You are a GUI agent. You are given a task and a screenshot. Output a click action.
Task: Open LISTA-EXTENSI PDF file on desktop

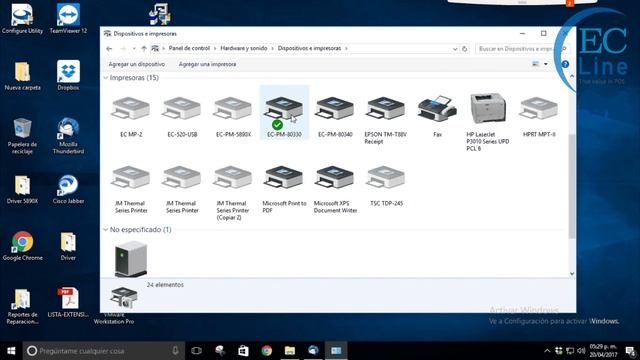tap(68, 302)
